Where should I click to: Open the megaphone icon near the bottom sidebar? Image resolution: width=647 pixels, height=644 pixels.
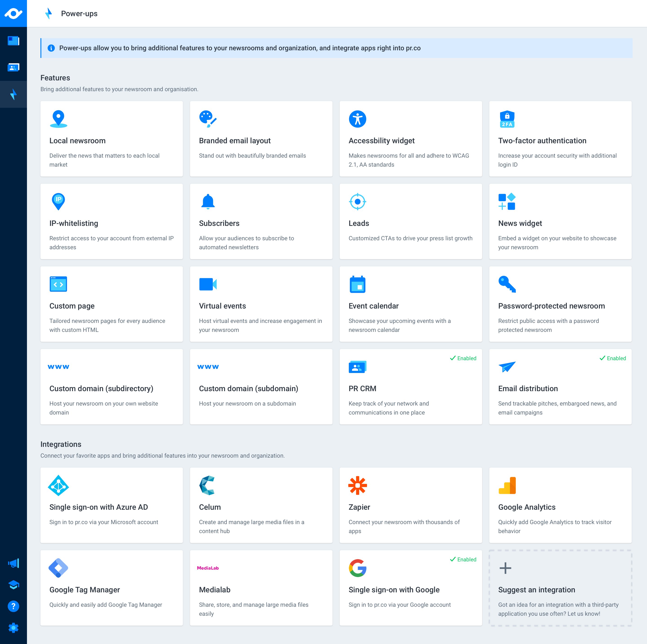click(x=13, y=563)
